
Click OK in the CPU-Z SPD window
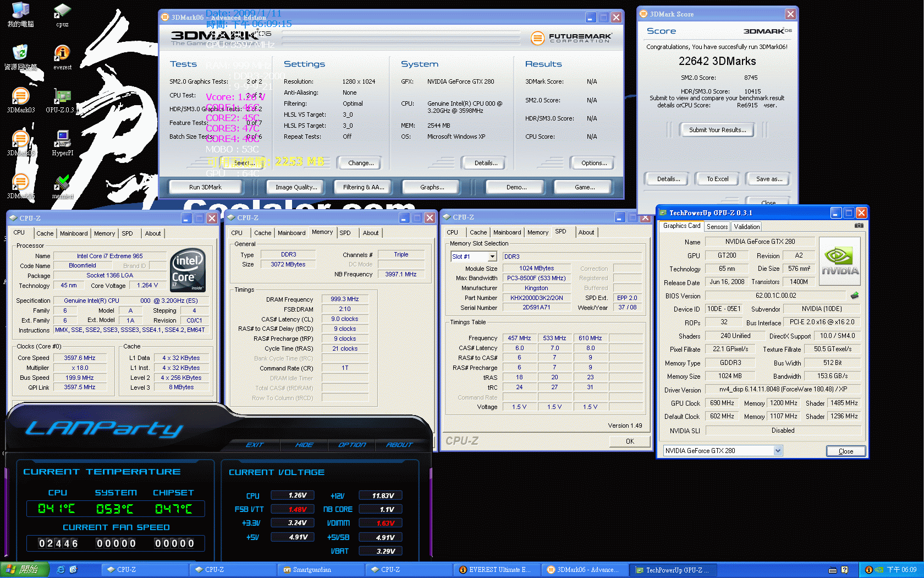[x=630, y=441]
